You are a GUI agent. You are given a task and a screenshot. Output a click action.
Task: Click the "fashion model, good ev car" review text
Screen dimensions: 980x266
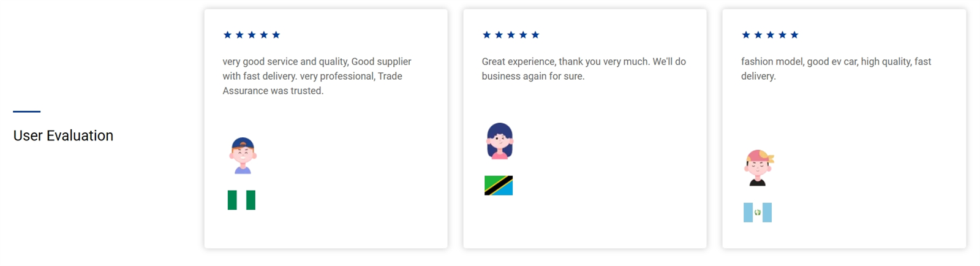pyautogui.click(x=835, y=62)
